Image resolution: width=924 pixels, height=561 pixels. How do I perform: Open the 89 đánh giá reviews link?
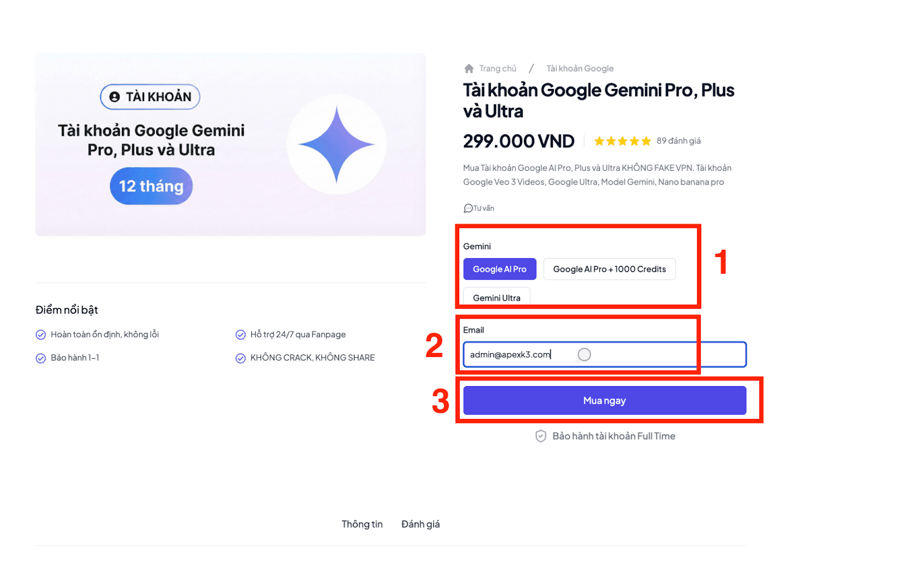[x=679, y=141]
